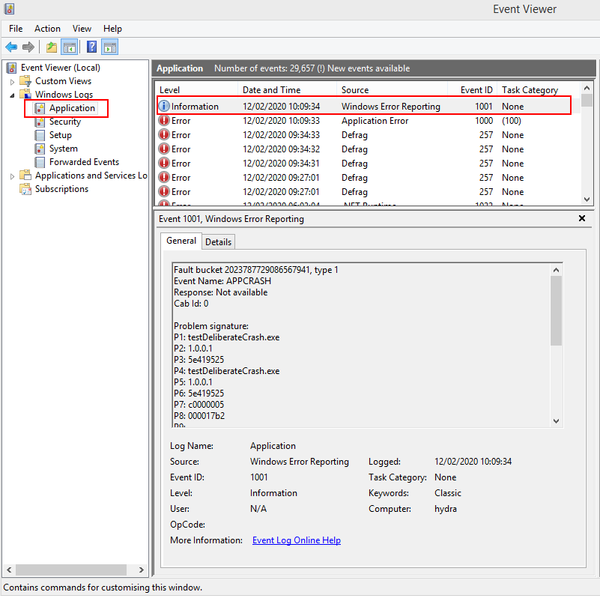Open the Action menu
Viewport: 600px width, 596px height.
(x=47, y=29)
